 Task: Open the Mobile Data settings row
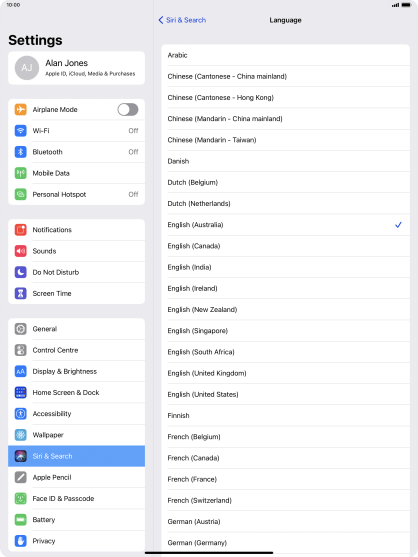tap(76, 173)
